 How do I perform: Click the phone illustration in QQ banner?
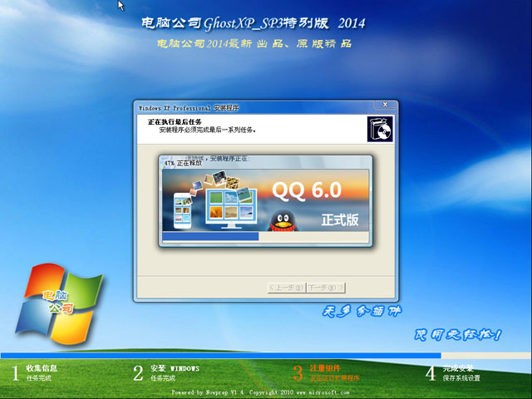pos(182,210)
